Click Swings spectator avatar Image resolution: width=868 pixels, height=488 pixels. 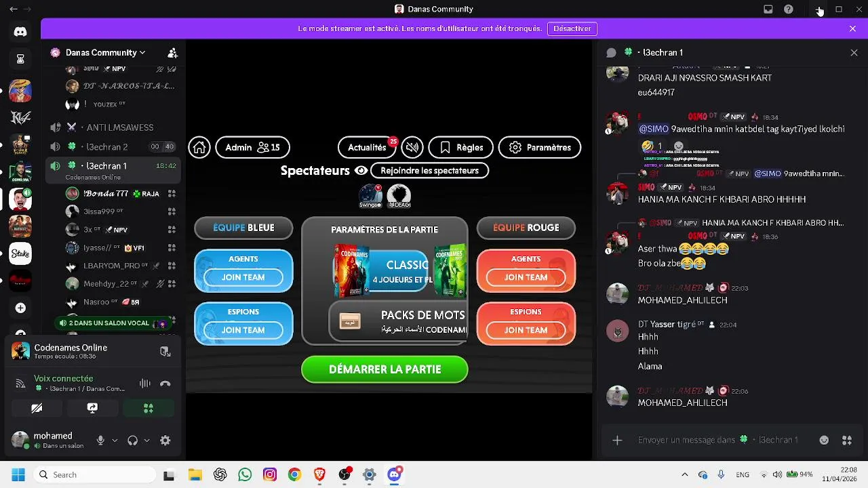tap(370, 195)
